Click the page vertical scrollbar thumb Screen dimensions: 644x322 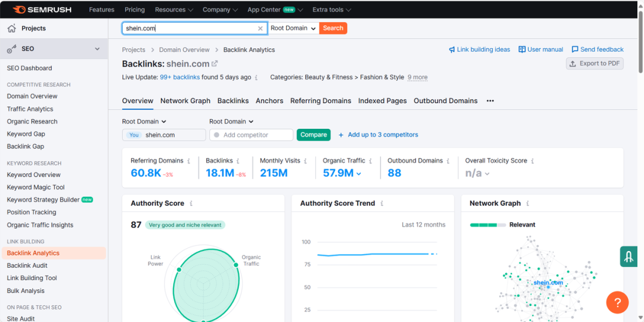click(640, 41)
